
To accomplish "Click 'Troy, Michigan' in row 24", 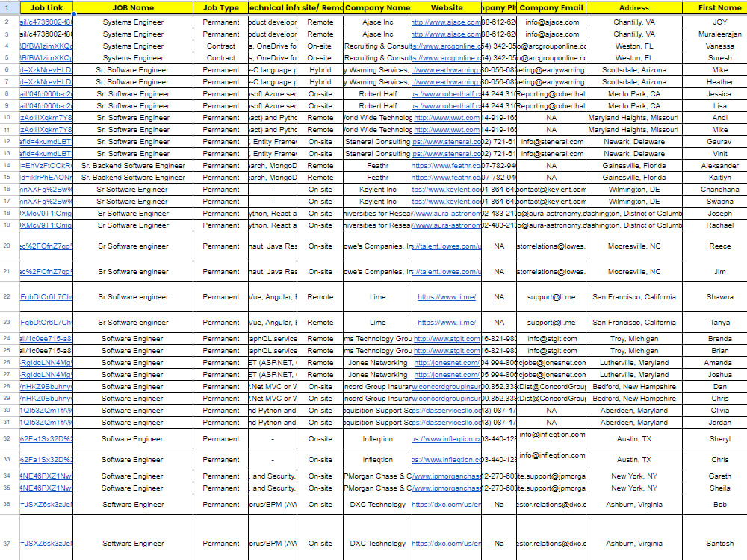I will [634, 339].
